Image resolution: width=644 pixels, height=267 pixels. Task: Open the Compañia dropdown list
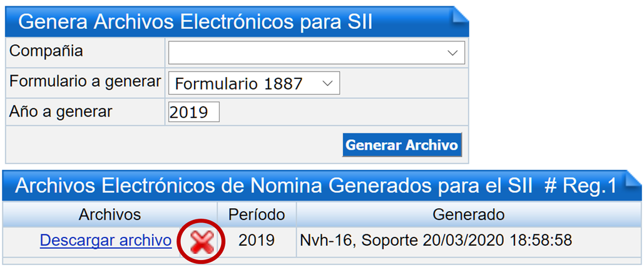click(x=316, y=53)
